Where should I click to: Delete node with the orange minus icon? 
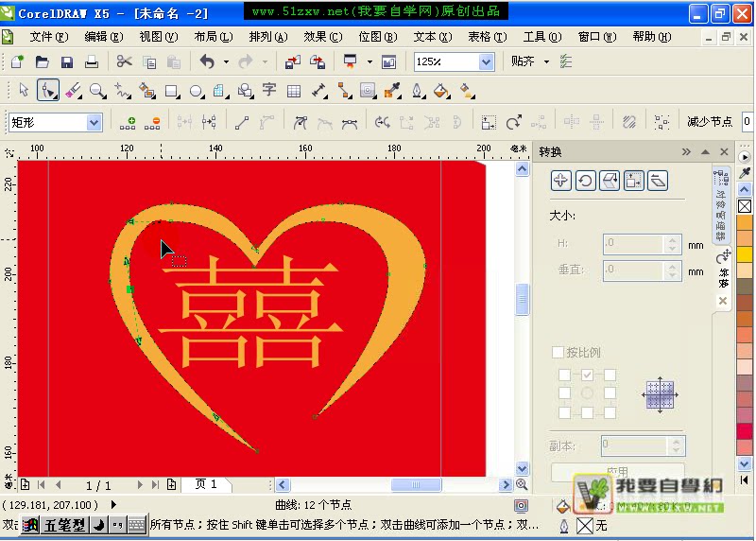click(x=152, y=123)
